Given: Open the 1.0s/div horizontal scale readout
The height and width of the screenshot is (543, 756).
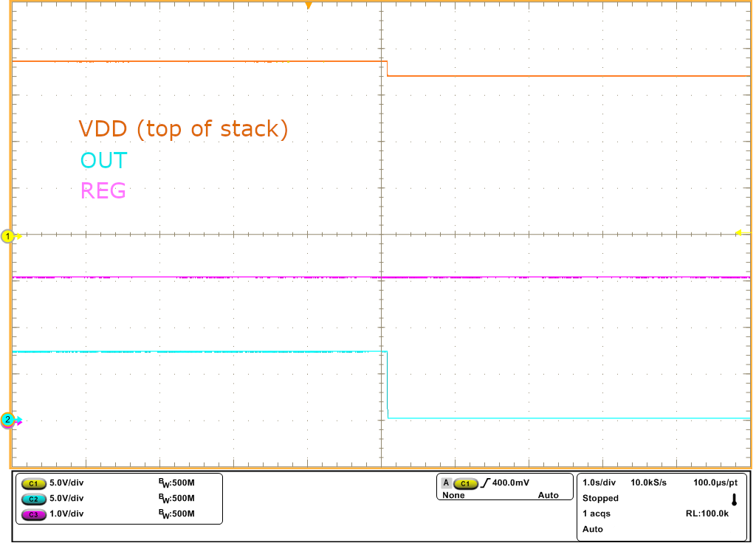Looking at the screenshot, I should [x=599, y=482].
